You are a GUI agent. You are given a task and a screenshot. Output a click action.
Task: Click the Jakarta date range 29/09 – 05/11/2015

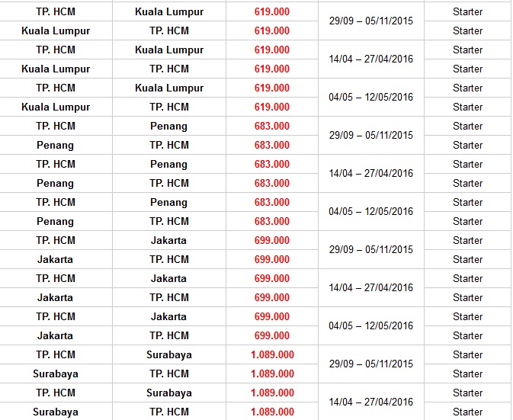371,249
